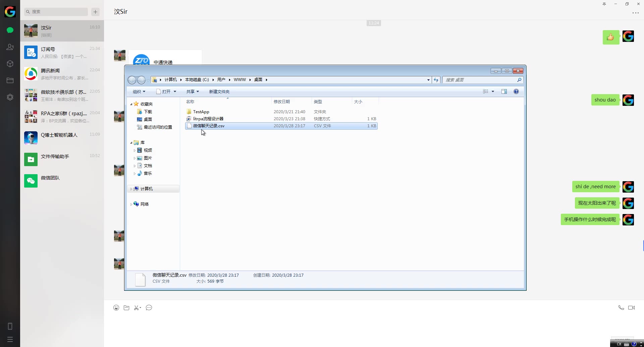Sort files by 名称 column header

[x=228, y=101]
